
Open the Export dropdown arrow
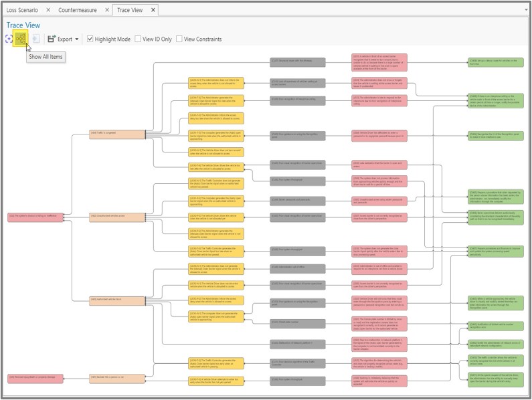[x=77, y=39]
